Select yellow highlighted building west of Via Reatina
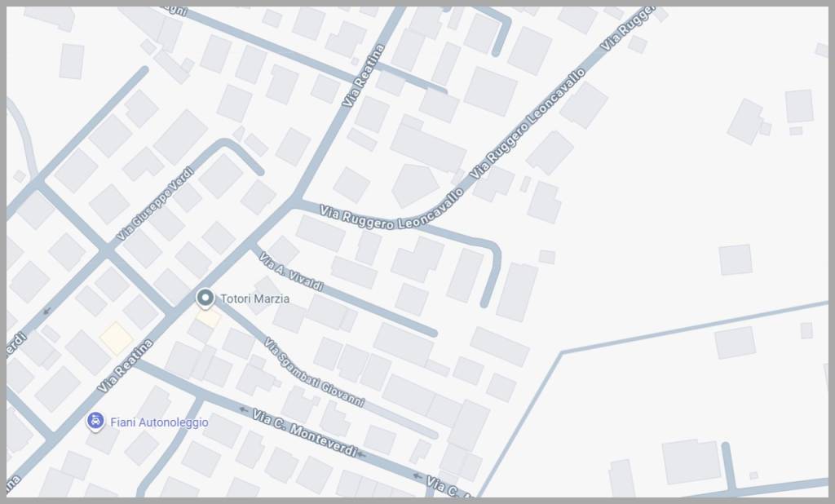 pyautogui.click(x=116, y=338)
